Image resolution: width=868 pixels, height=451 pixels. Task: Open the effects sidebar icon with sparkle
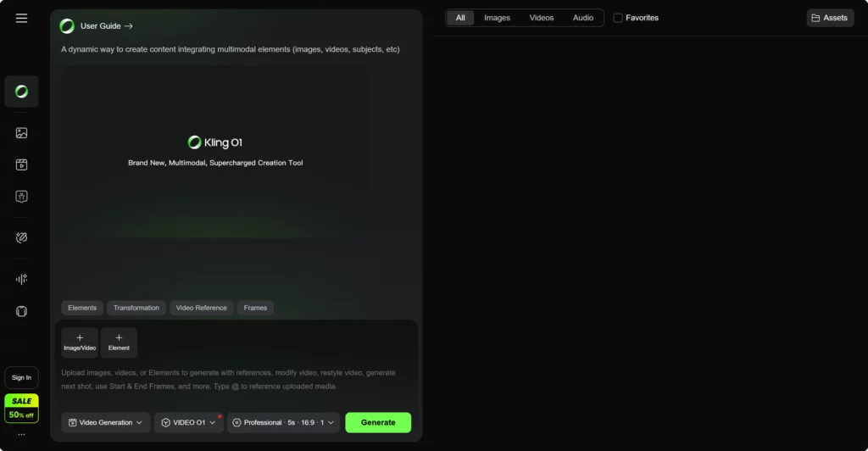(x=21, y=237)
